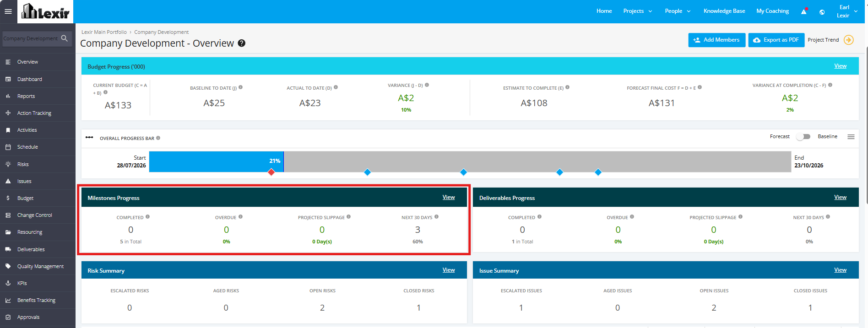Screen dimensions: 868x328
Task: Click the Project Trend arrow icon
Action: point(849,40)
